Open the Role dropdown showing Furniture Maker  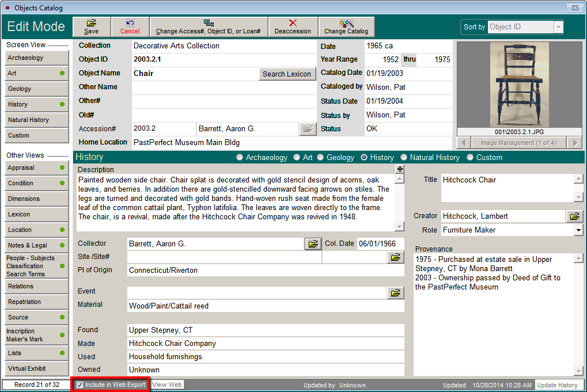[x=578, y=230]
